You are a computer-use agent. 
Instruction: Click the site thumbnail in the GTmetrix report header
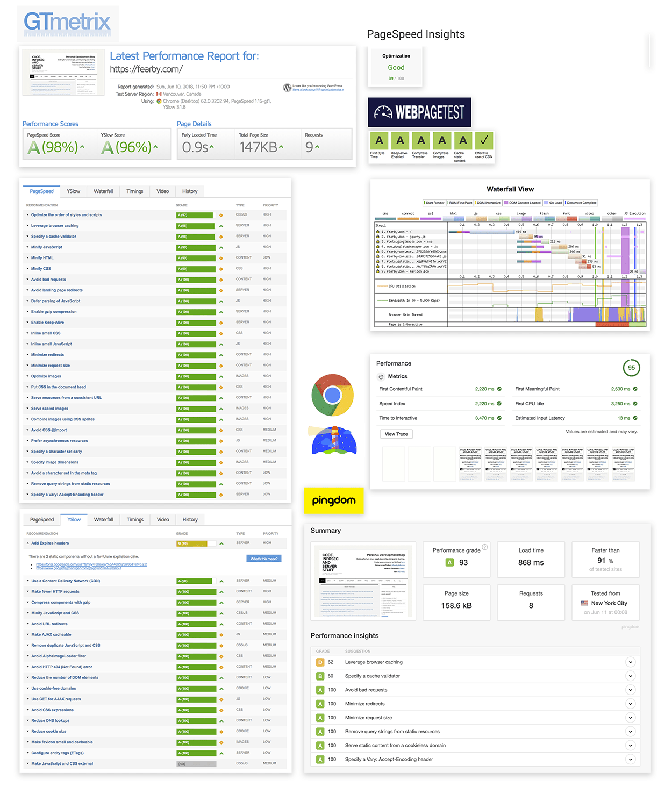(x=63, y=71)
